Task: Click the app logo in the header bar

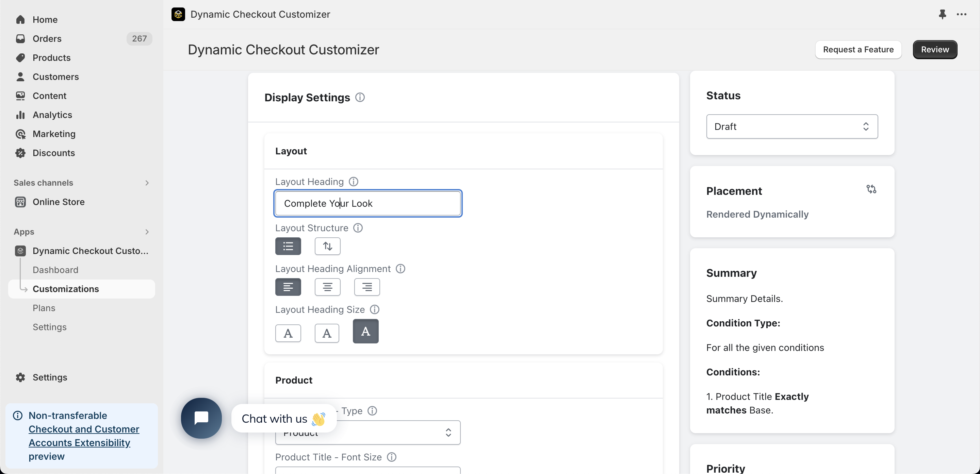Action: click(178, 14)
